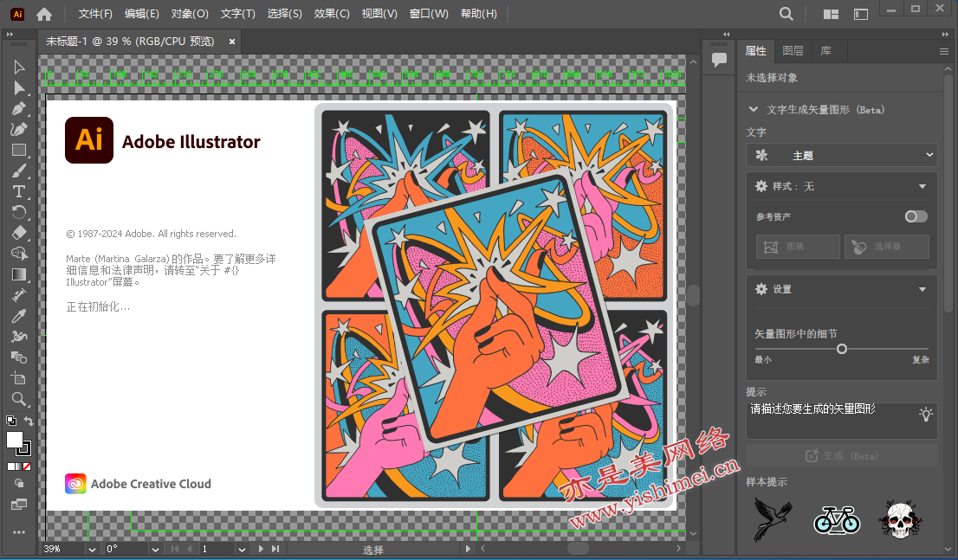Viewport: 958px width, 560px height.
Task: Select the Type tool
Action: pyautogui.click(x=19, y=192)
